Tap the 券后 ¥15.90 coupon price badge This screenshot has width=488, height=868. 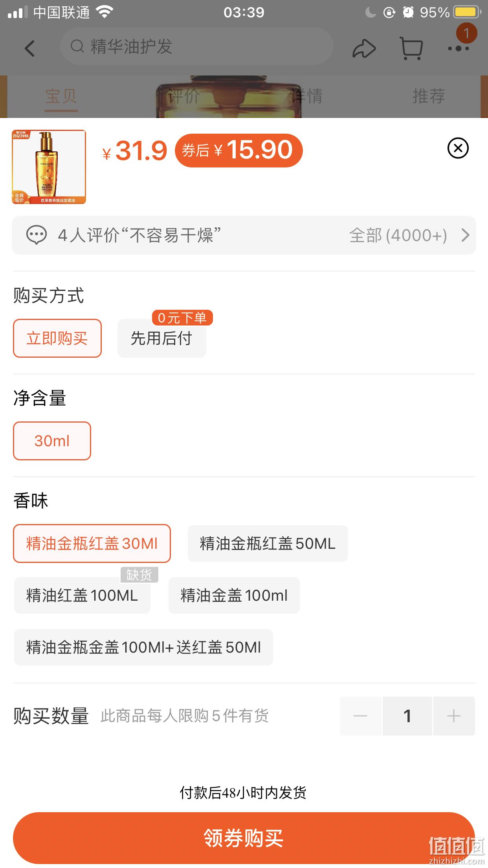(x=238, y=150)
